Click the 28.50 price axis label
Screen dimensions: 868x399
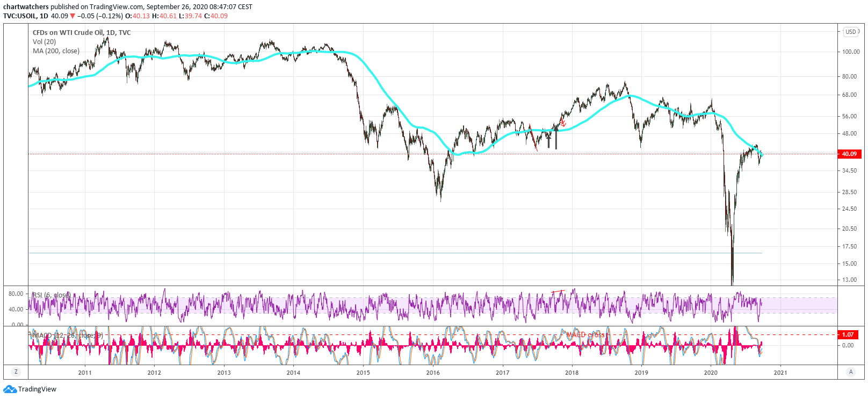[849, 193]
